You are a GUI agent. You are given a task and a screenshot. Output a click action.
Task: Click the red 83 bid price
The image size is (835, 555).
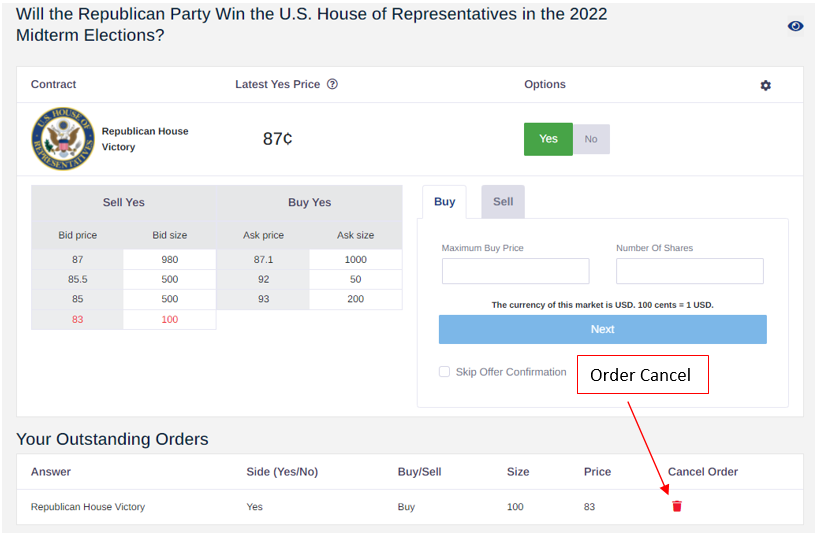[x=77, y=319]
